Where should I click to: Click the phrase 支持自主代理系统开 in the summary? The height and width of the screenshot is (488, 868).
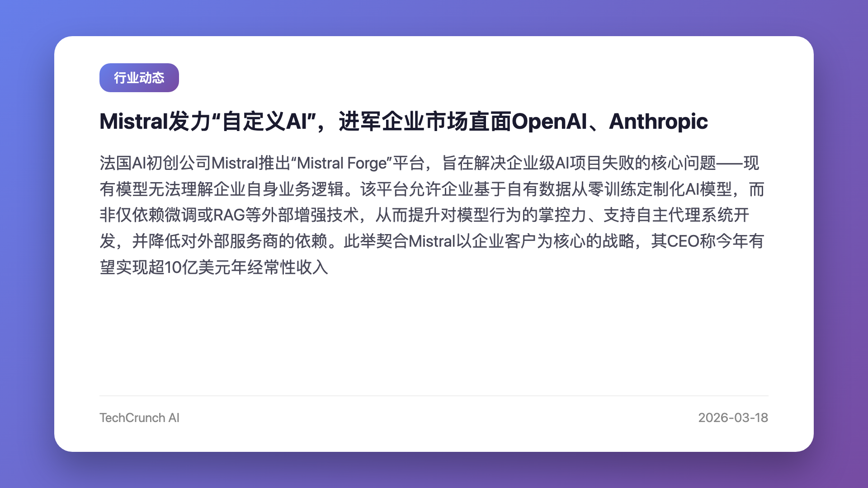click(676, 215)
